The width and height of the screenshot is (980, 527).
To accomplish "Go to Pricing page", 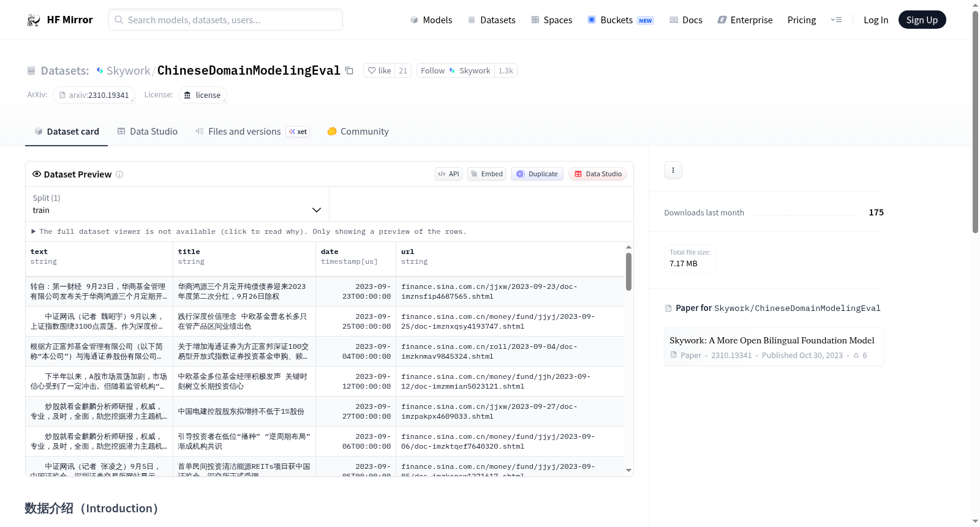I will point(802,20).
